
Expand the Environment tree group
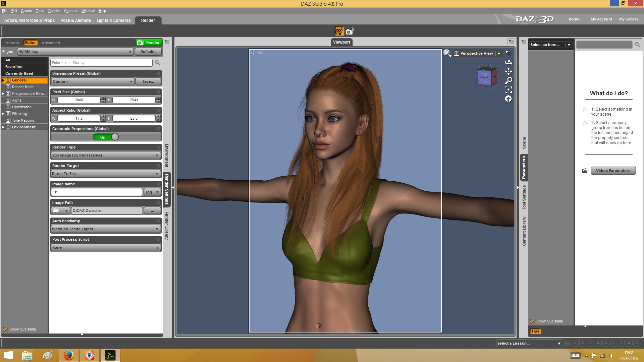tap(3, 127)
